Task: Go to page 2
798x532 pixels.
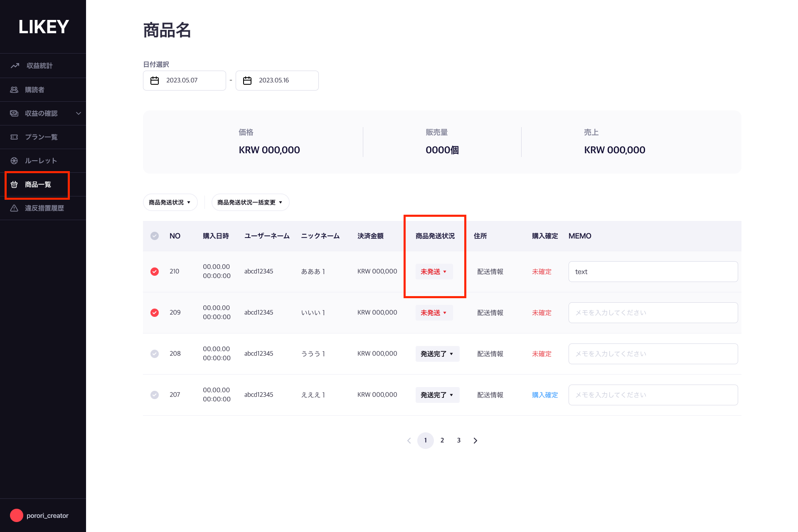Action: point(442,440)
